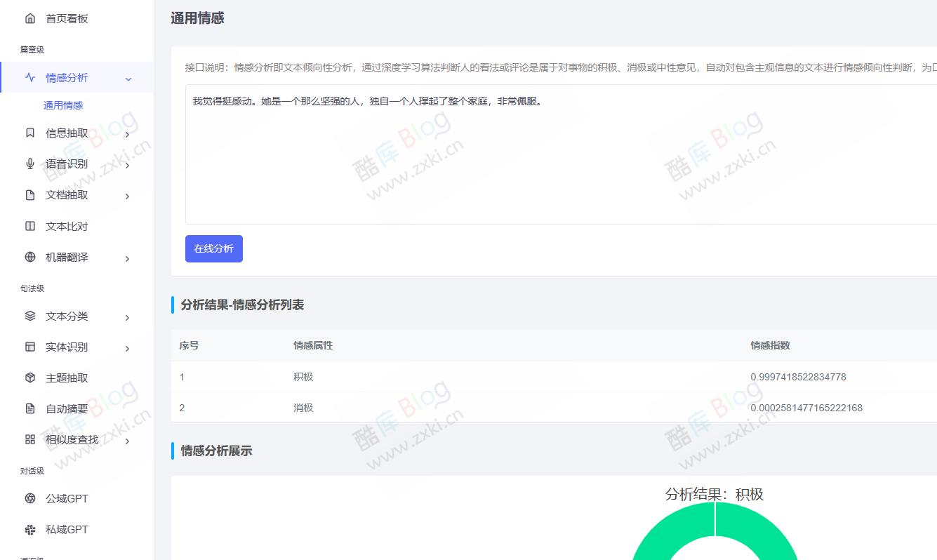Click the 在线分析 analyze button
This screenshot has height=560, width=937.
point(213,248)
